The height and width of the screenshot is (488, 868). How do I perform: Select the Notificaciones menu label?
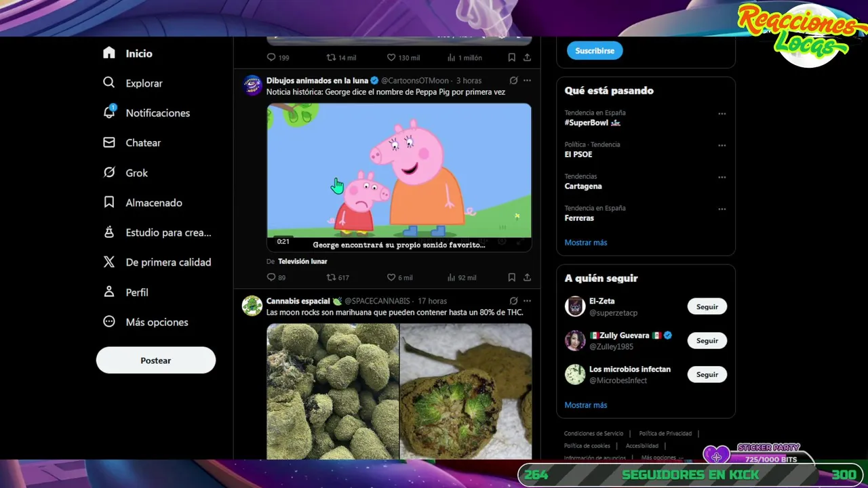157,113
